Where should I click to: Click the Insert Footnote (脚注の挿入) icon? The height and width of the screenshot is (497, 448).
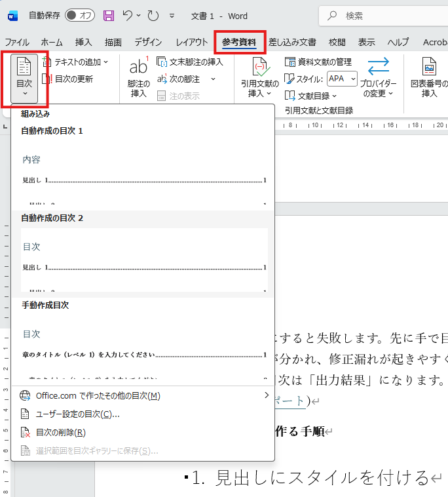(x=138, y=67)
